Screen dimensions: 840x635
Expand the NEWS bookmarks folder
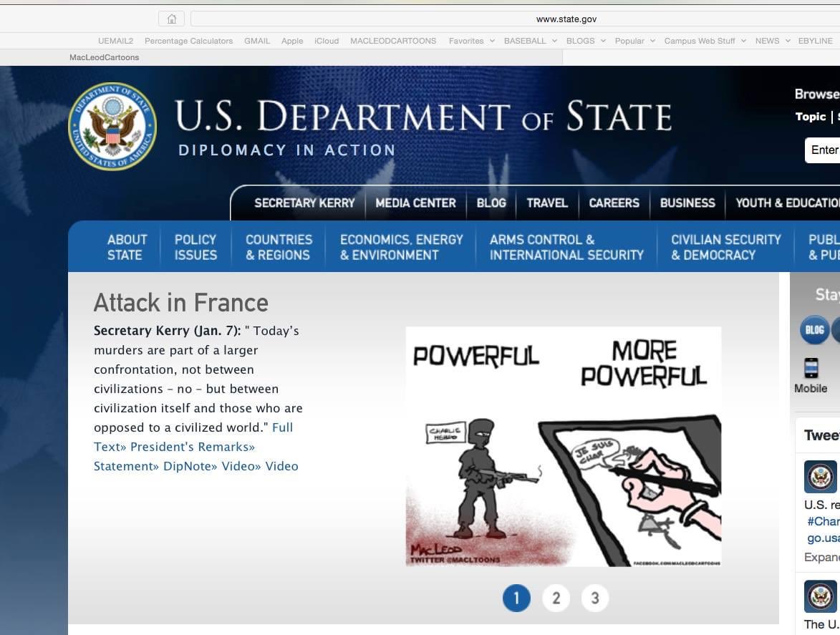[773, 41]
